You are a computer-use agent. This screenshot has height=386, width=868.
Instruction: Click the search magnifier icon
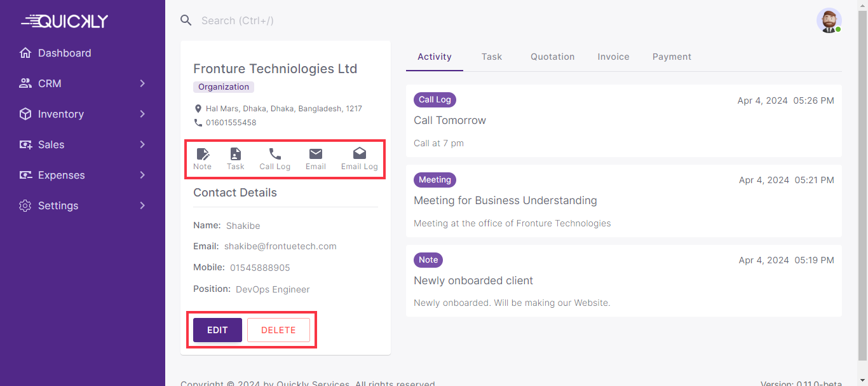pos(186,20)
